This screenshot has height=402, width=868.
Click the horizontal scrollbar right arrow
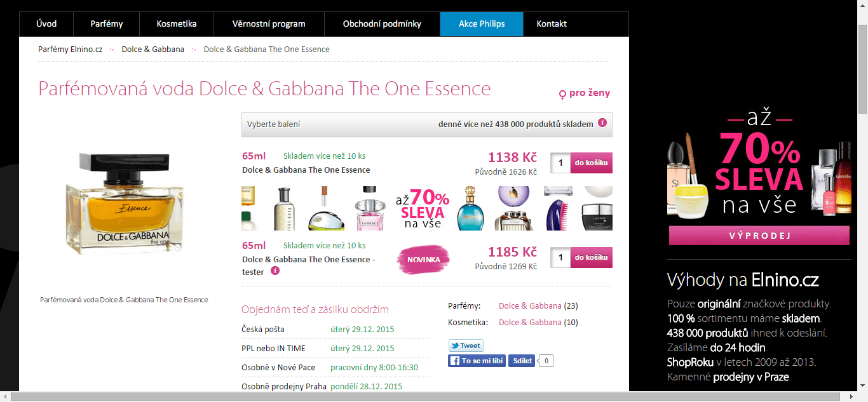pos(852,397)
